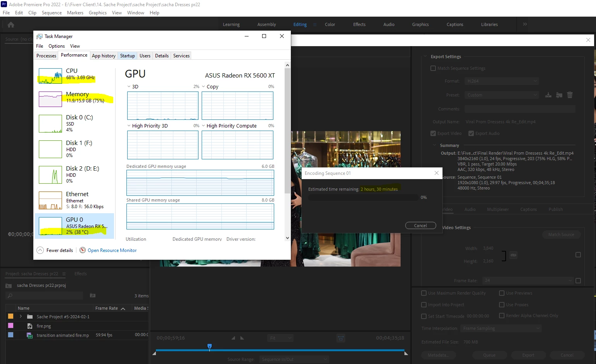This screenshot has height=364, width=596.
Task: Select Disk 1 (F:) entry
Action: point(74,149)
